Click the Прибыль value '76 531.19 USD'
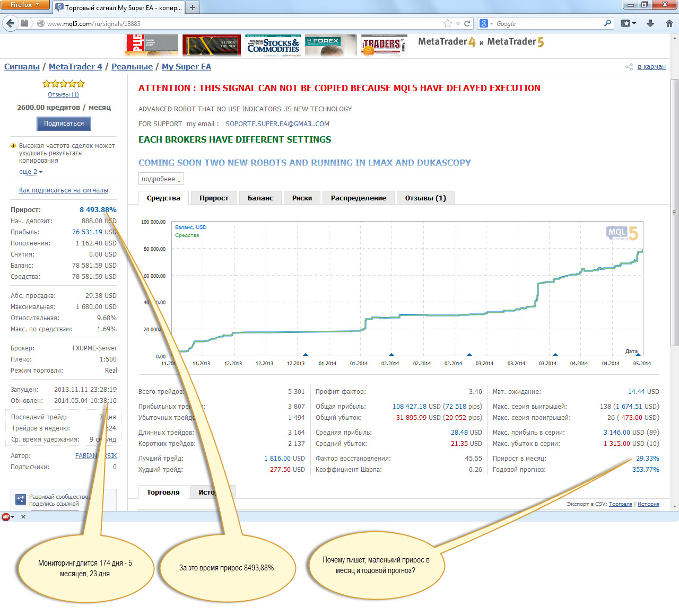Screen dimensions: 679x616 click(94, 232)
